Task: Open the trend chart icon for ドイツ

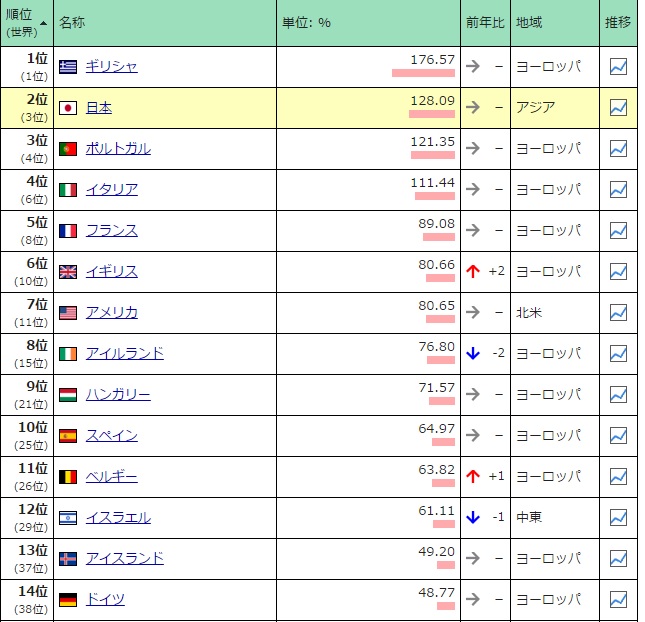Action: pos(618,599)
